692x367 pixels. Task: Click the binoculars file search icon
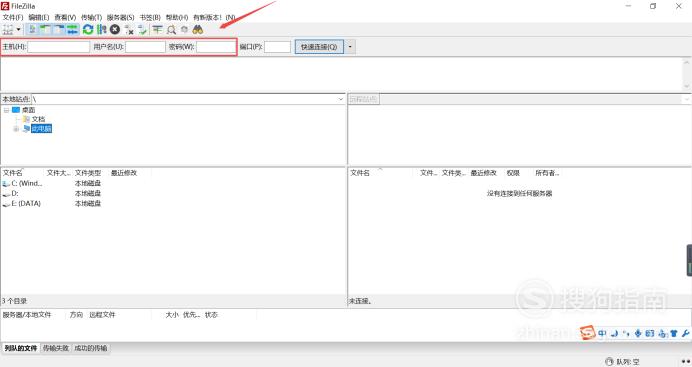198,30
